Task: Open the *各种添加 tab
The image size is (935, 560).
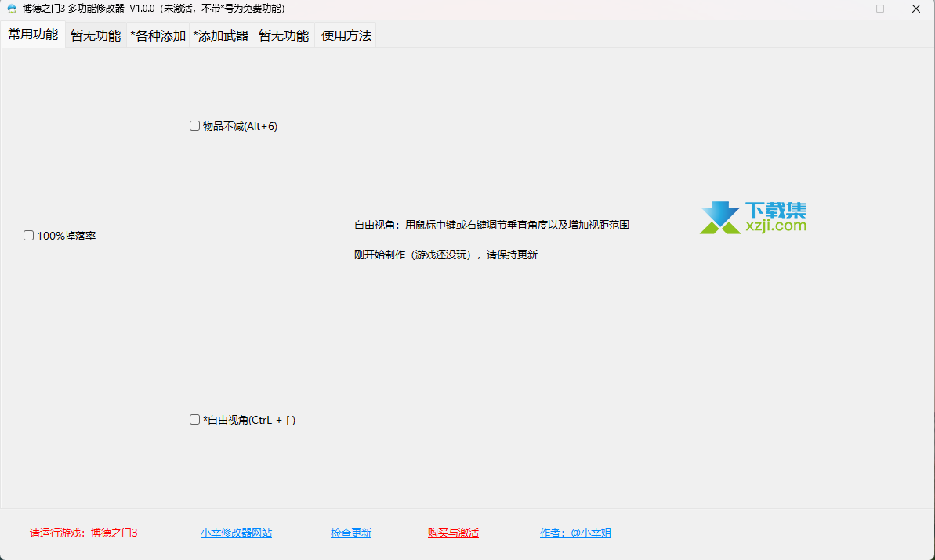Action: pos(158,36)
